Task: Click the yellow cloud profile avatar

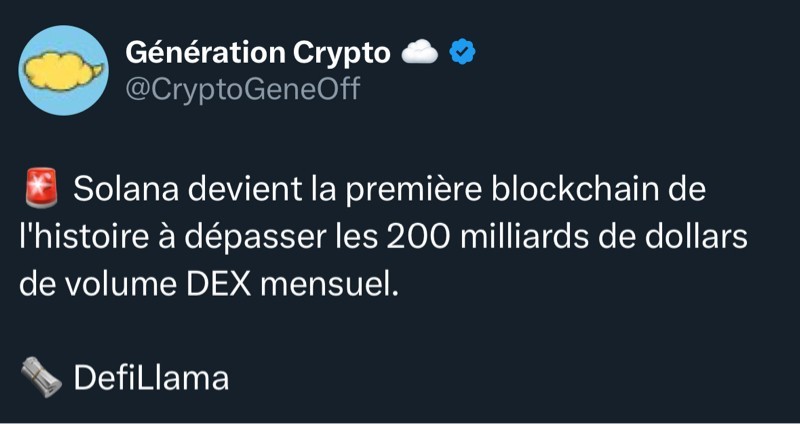Action: tap(64, 70)
